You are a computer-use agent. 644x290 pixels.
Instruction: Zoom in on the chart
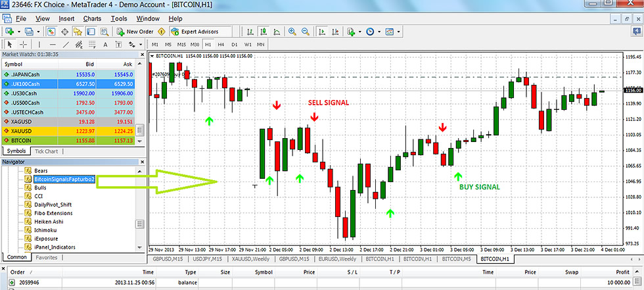tap(292, 32)
